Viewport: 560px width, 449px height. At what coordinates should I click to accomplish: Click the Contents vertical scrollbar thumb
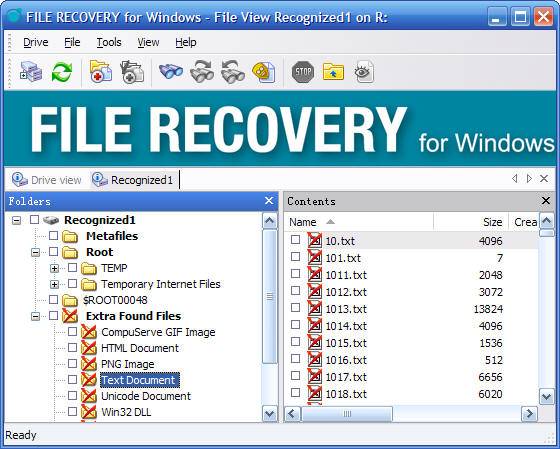547,234
